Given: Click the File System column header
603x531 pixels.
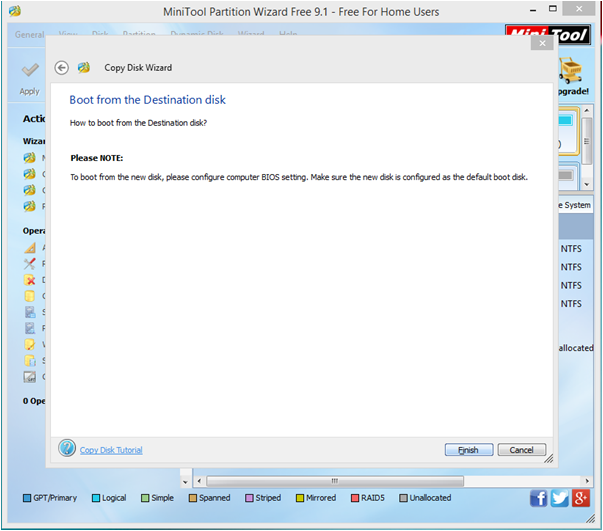Looking at the screenshot, I should pyautogui.click(x=575, y=205).
